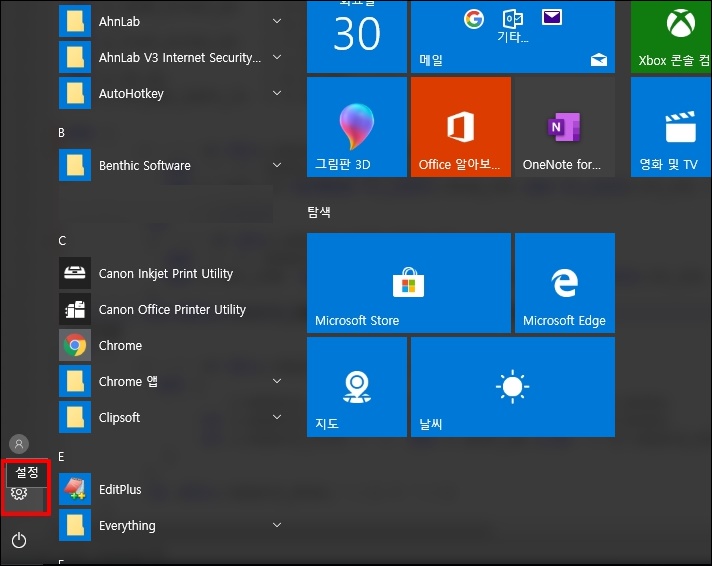Click the Chrome 앱 folder icon
712x566 pixels.
point(75,381)
